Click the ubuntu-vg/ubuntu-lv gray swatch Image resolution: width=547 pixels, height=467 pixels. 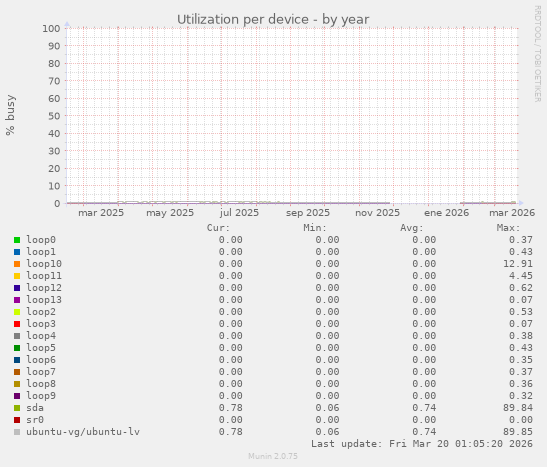[x=17, y=432]
